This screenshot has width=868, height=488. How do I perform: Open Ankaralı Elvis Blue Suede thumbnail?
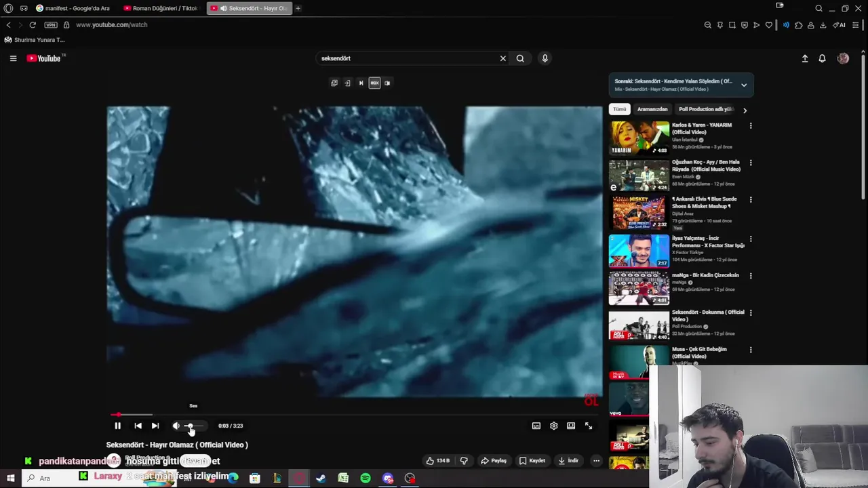click(x=639, y=212)
